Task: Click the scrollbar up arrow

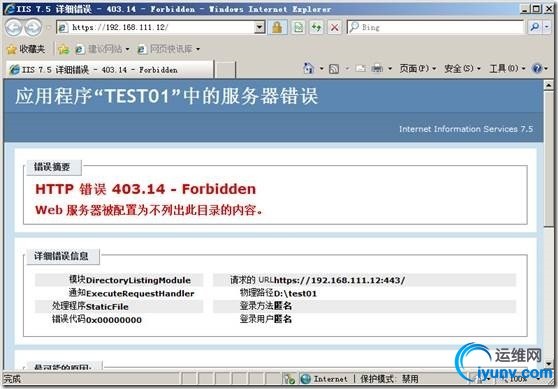Action: [548, 85]
